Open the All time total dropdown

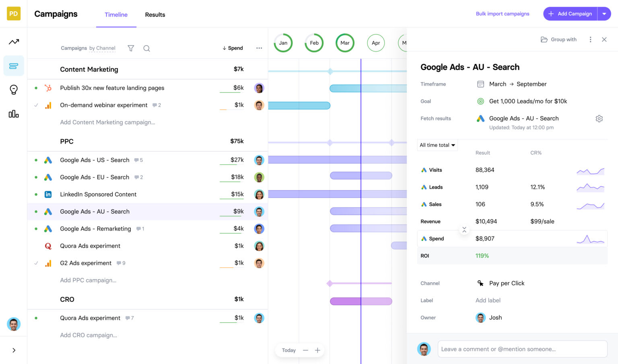coord(437,145)
